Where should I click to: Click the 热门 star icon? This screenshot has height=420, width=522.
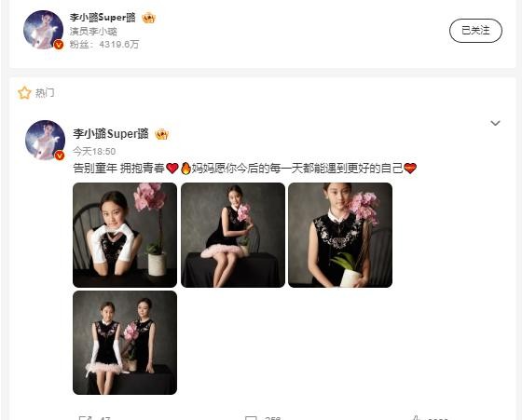click(24, 93)
